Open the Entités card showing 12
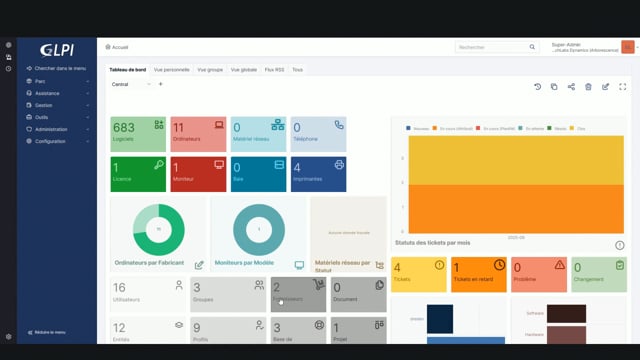640x360 pixels. click(148, 330)
